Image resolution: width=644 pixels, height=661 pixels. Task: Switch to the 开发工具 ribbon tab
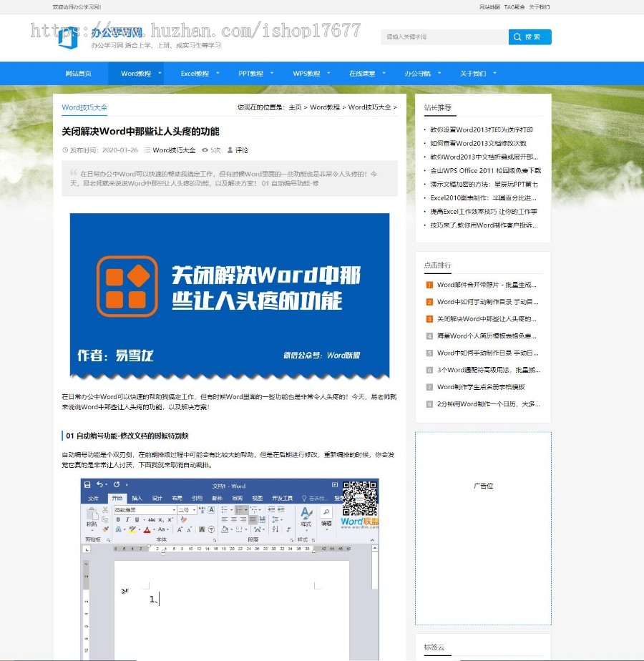282,498
